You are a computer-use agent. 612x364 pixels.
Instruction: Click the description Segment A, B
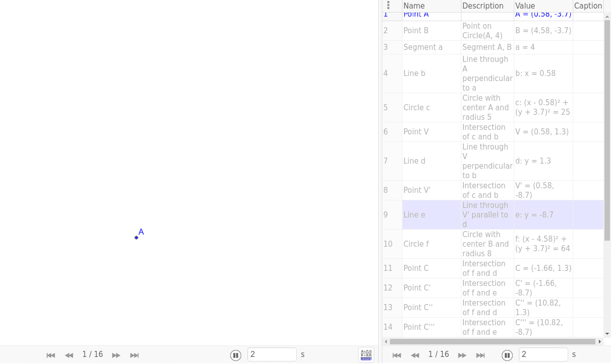pos(487,47)
